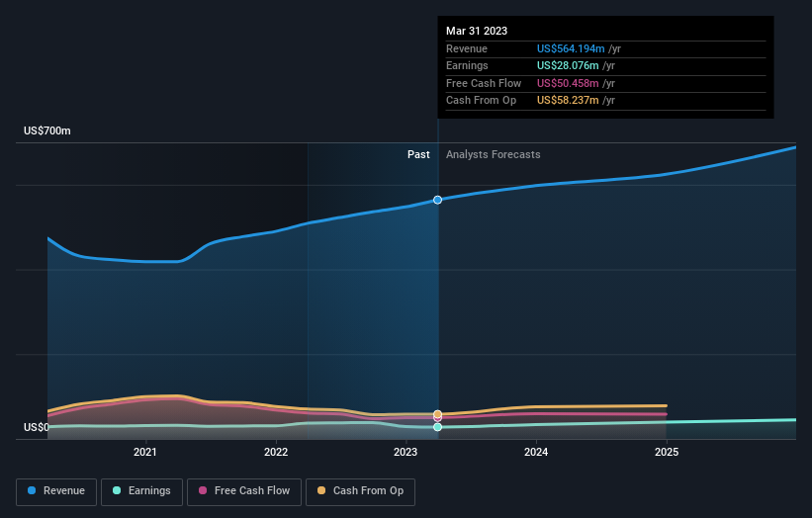Select the 2024 label on the time axis
This screenshot has height=518, width=812.
click(536, 453)
